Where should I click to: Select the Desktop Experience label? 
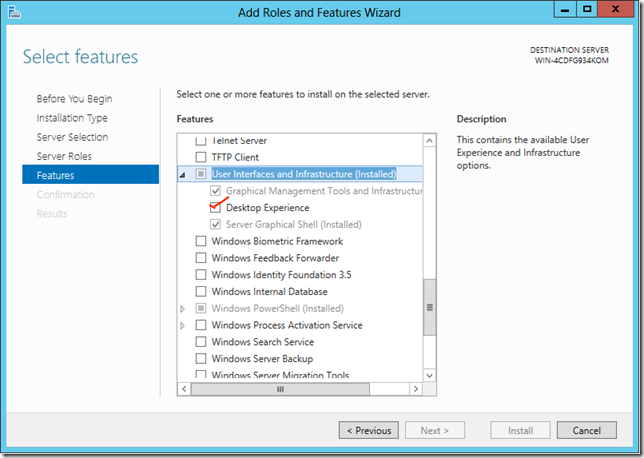(x=268, y=208)
